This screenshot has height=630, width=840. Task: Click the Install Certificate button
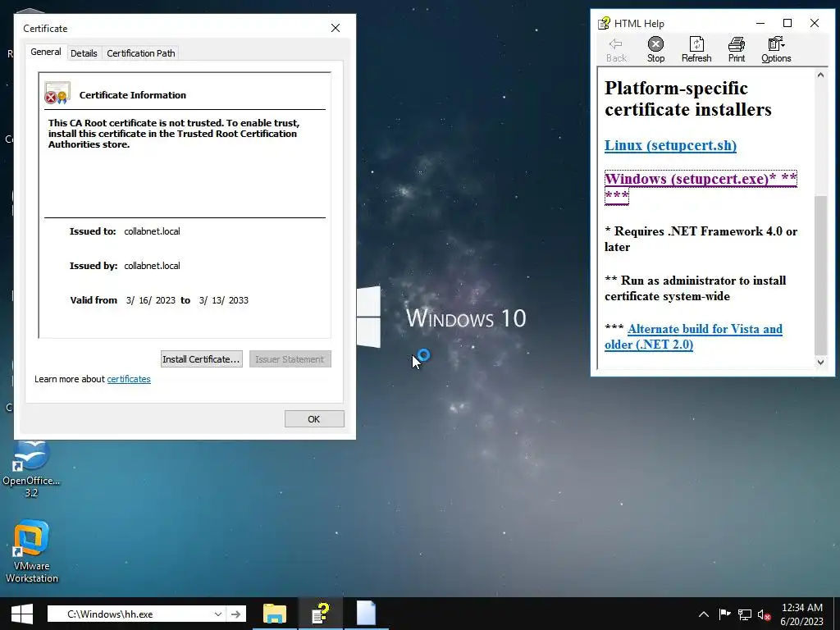[x=202, y=359]
